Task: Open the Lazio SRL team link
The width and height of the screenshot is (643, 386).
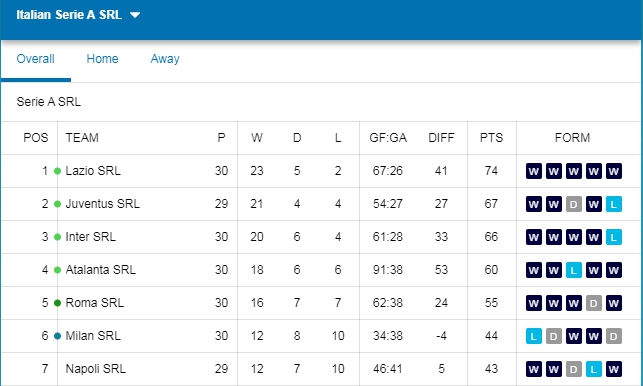Action: (x=93, y=171)
